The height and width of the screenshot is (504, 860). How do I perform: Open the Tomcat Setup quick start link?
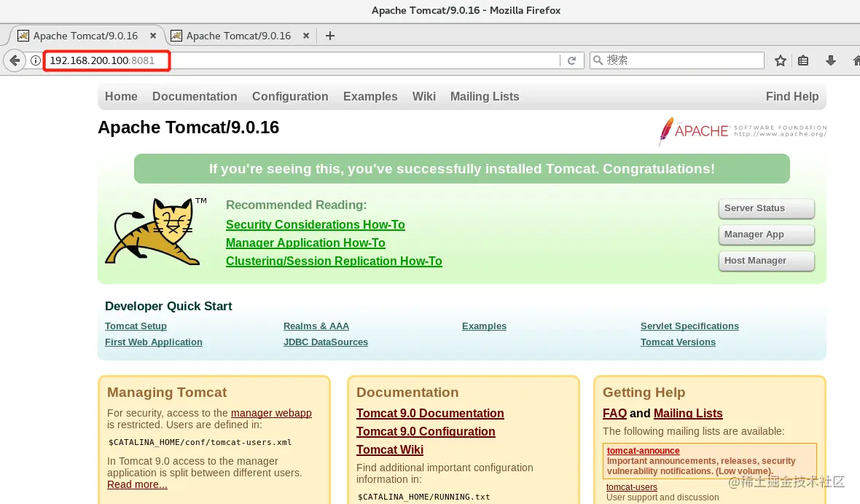pos(136,326)
